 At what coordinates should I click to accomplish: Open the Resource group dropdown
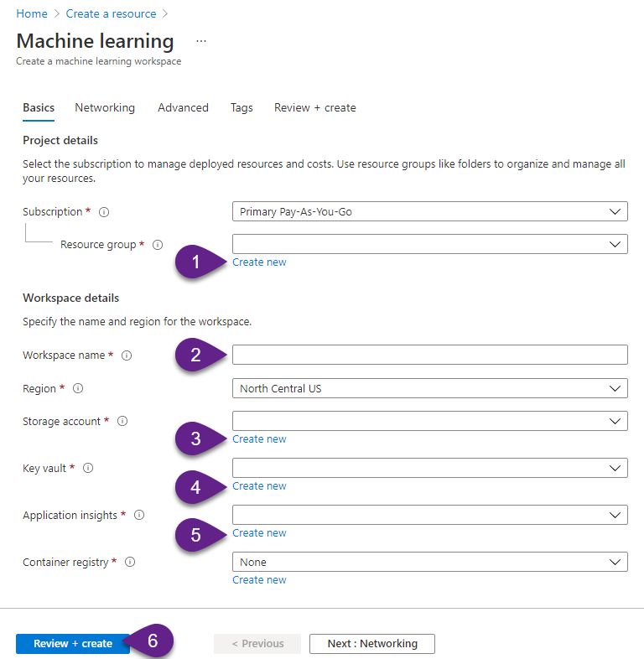429,244
